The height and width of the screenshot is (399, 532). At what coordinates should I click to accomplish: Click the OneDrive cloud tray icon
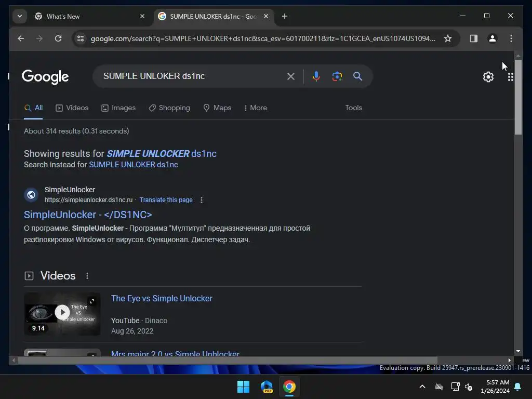click(439, 387)
